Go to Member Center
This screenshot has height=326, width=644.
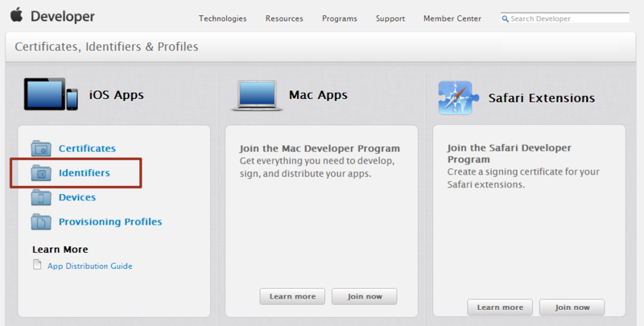(x=452, y=19)
